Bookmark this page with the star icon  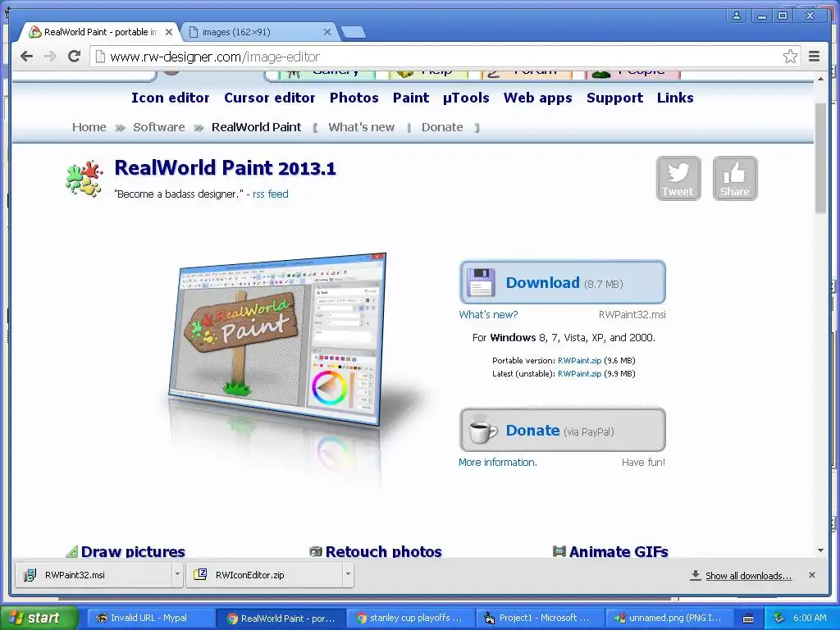pyautogui.click(x=790, y=57)
